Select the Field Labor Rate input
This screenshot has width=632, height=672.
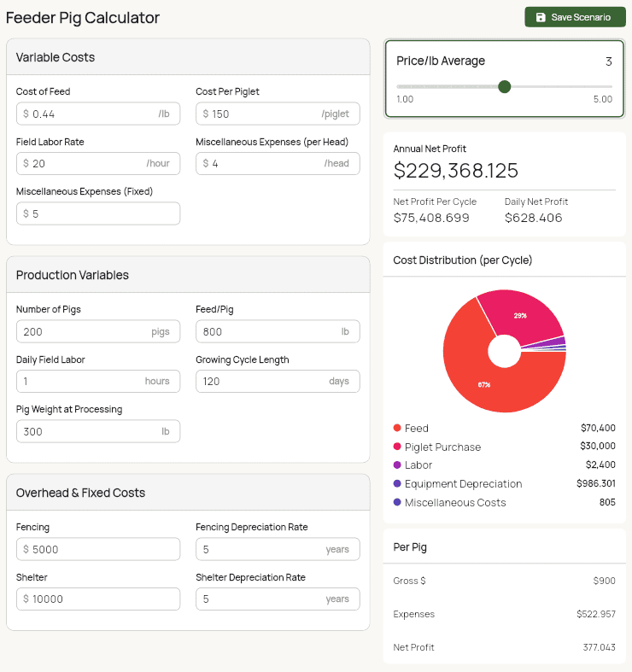click(x=85, y=163)
